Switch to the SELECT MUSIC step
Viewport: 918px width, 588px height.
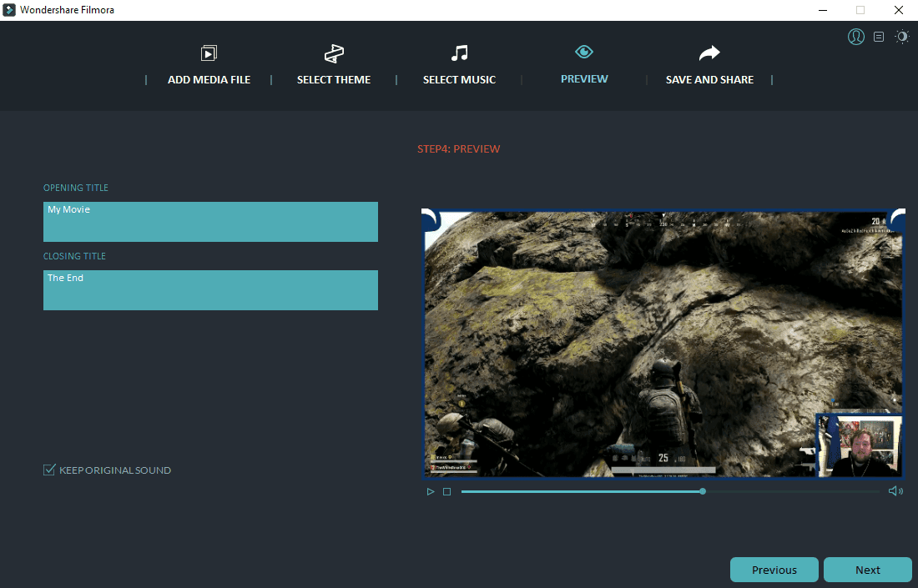click(459, 80)
